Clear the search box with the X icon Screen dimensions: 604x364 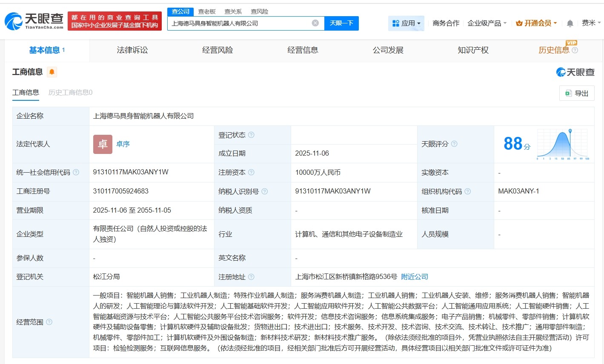click(315, 23)
